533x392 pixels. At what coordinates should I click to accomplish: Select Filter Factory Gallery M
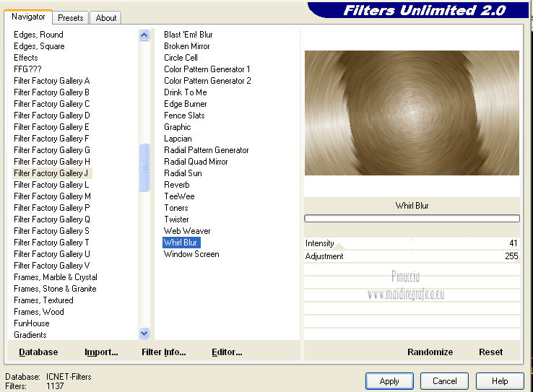pos(52,196)
